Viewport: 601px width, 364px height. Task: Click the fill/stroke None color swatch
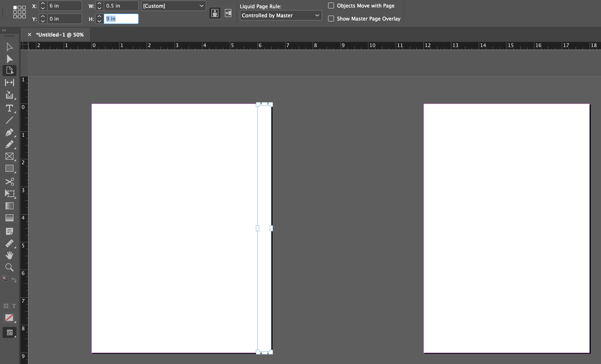click(x=9, y=318)
